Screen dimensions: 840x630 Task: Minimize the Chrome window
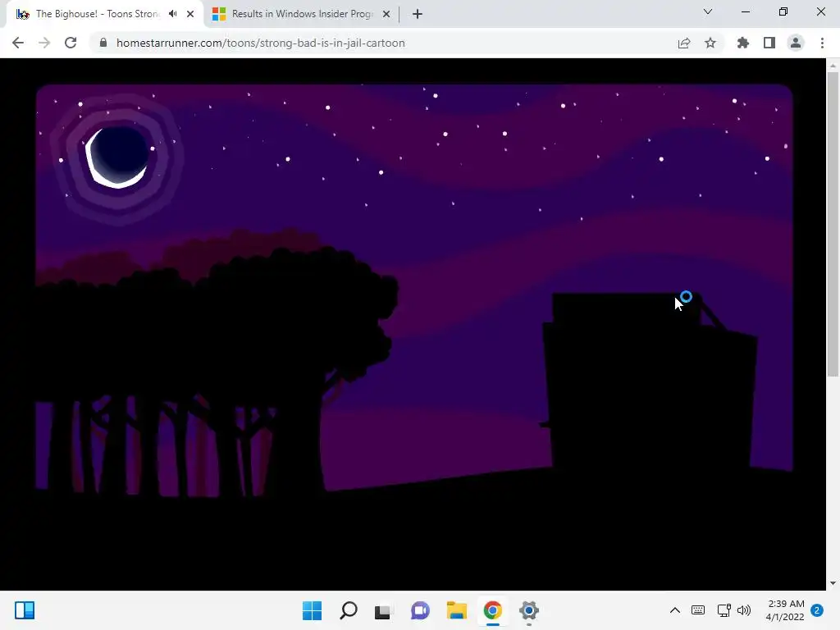click(x=745, y=11)
